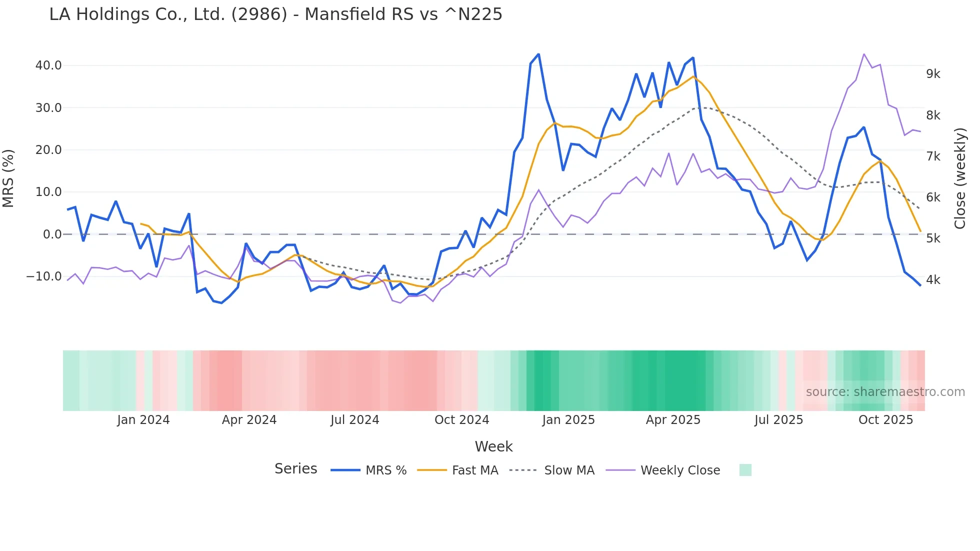Toggle the Weekly Close legend entry
The image size is (980, 551).
[x=663, y=470]
